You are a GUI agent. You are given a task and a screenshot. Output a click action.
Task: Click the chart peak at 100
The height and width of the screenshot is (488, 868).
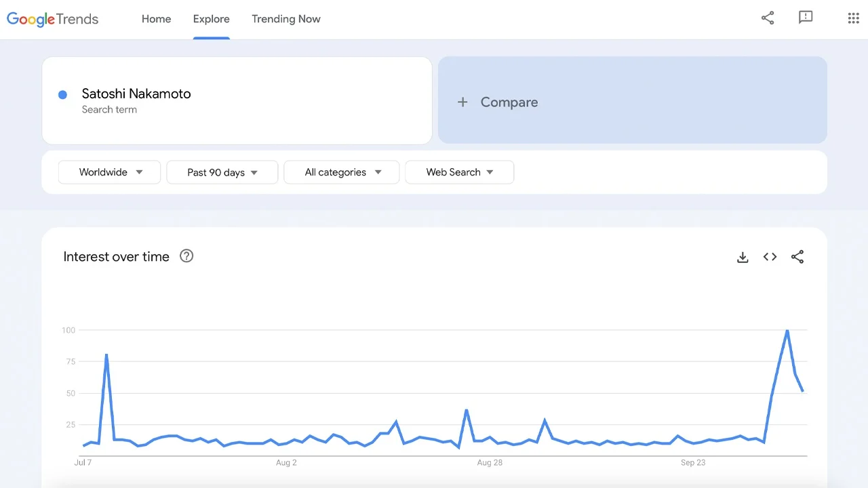tap(787, 331)
